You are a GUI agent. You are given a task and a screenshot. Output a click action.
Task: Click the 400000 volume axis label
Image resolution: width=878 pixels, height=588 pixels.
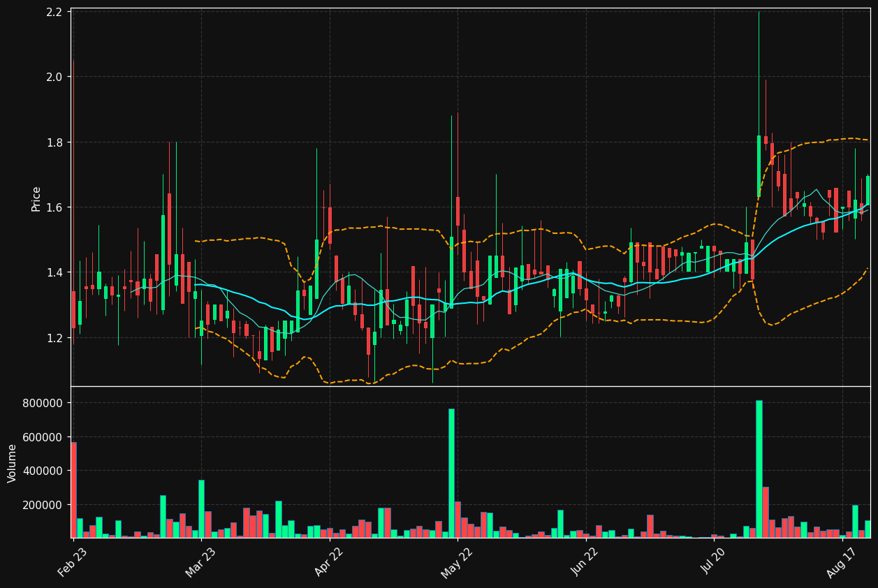pos(44,471)
